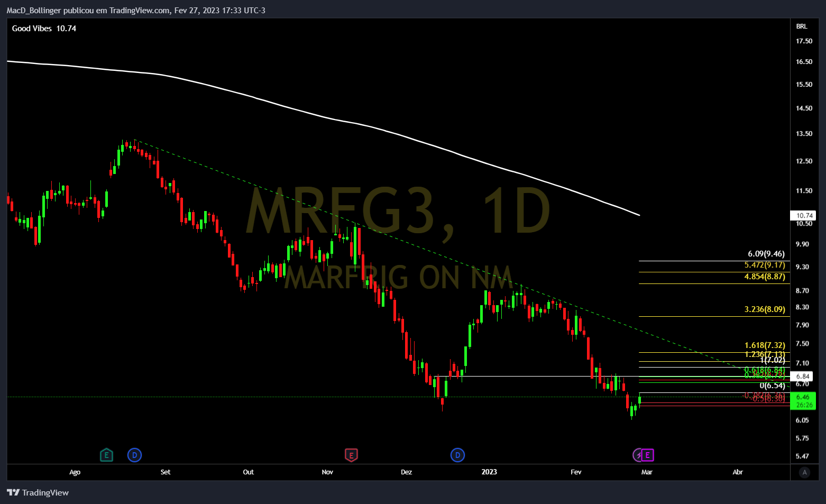
Task: Click the 13.50 price scale value
Action: pos(804,134)
